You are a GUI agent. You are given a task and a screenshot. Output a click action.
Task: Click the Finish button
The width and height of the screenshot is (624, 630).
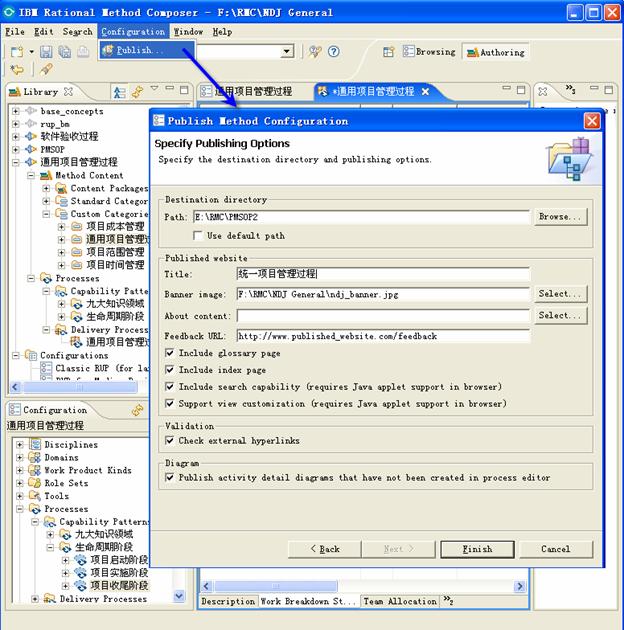[477, 549]
